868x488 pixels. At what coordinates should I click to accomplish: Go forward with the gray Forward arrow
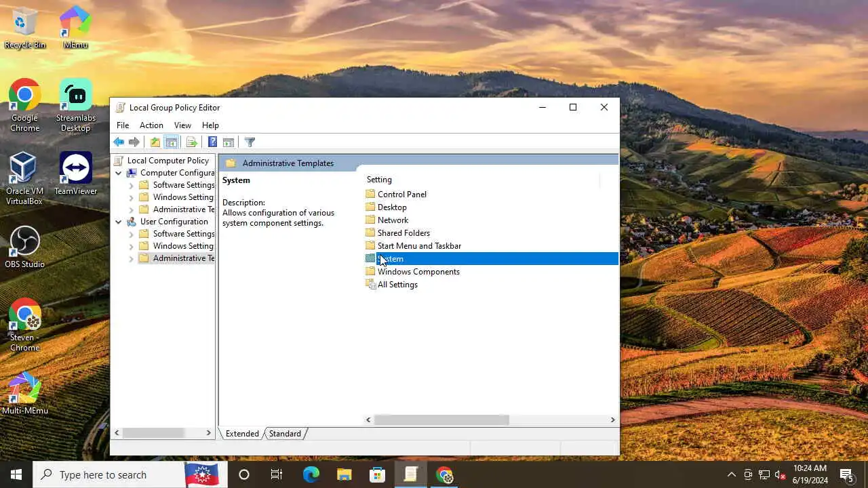click(134, 142)
